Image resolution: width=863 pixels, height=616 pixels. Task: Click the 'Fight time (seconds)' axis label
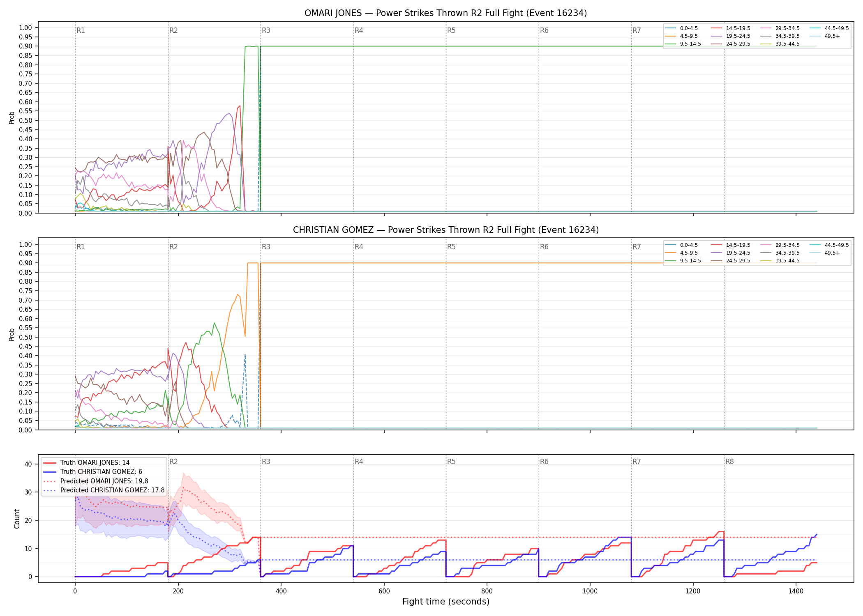[x=446, y=602]
